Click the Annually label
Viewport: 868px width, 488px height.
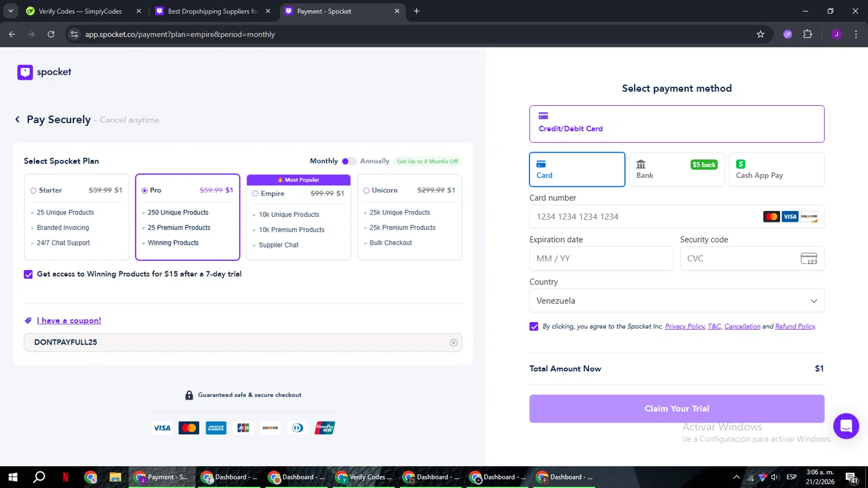point(374,161)
